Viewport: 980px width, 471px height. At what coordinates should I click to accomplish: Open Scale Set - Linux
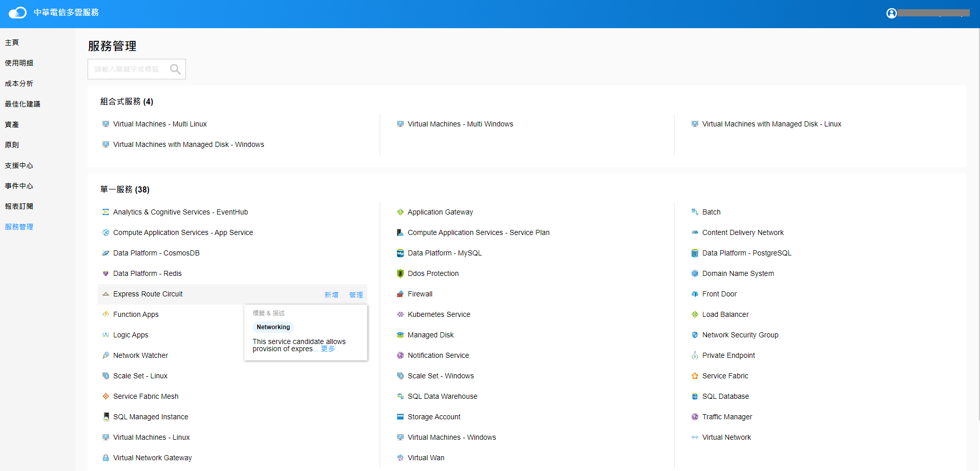140,376
